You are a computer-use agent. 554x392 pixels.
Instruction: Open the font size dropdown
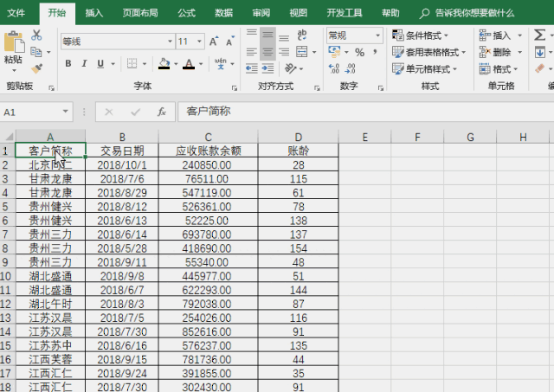pyautogui.click(x=199, y=42)
